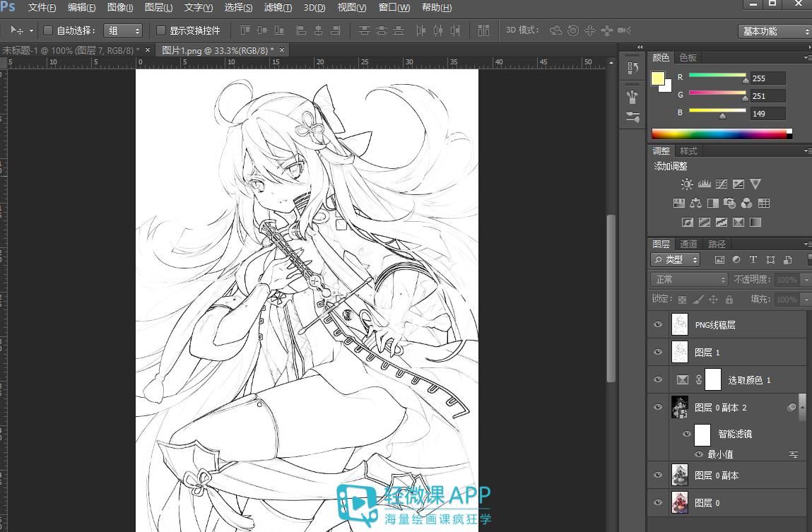Click the lock image pixels brush icon

(698, 300)
